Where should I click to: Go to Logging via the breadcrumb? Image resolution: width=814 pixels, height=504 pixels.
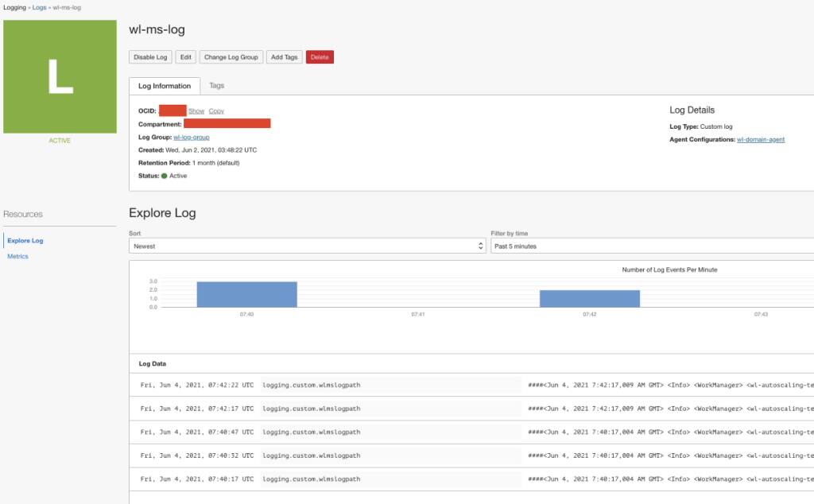tap(14, 7)
